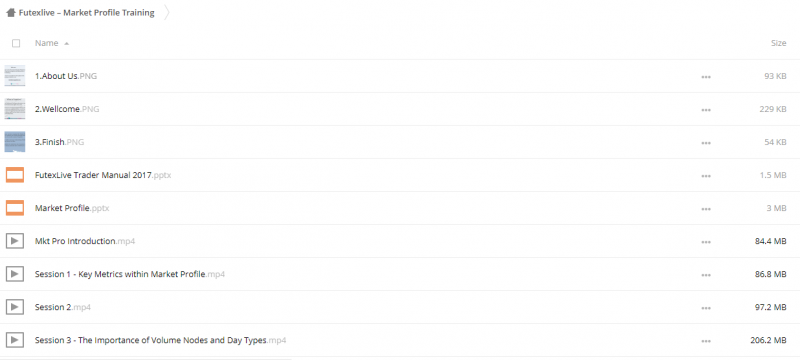Click the video icon for Session 3 file
Image resolution: width=800 pixels, height=360 pixels.
tap(15, 340)
